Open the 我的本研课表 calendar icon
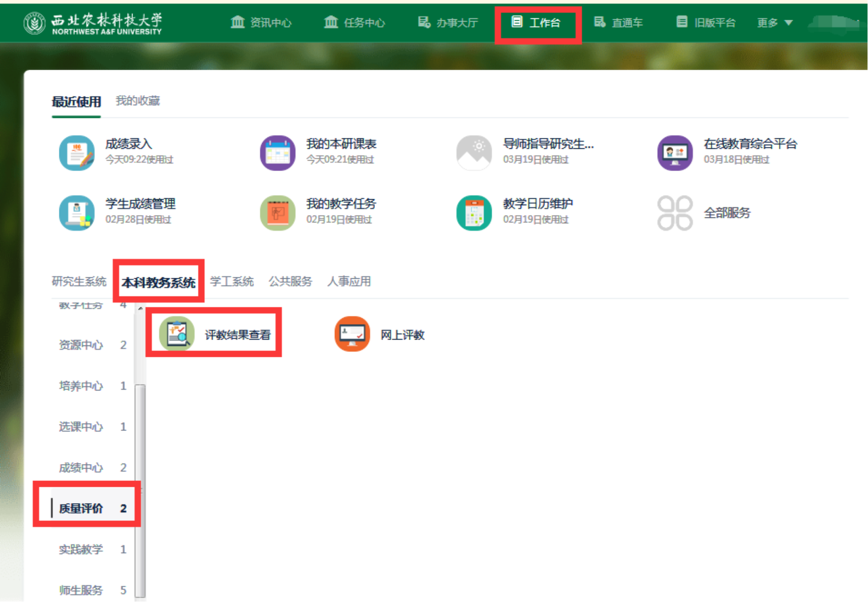 tap(277, 153)
